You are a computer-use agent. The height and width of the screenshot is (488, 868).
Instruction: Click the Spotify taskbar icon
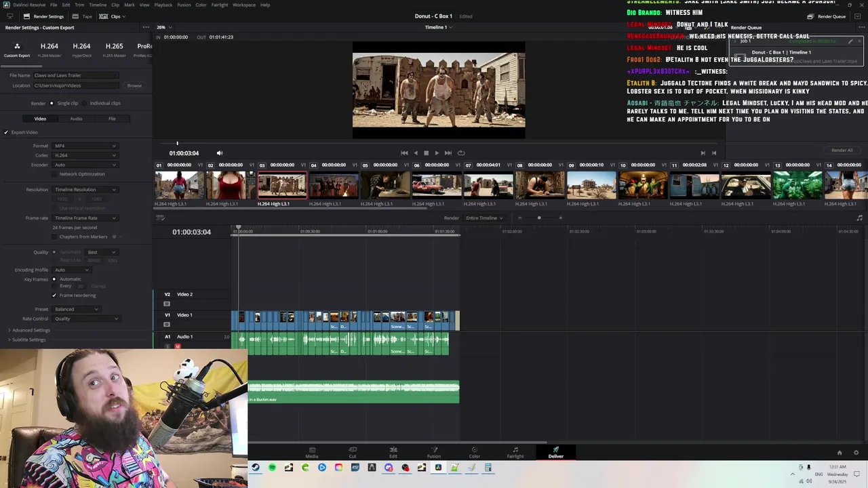point(272,468)
